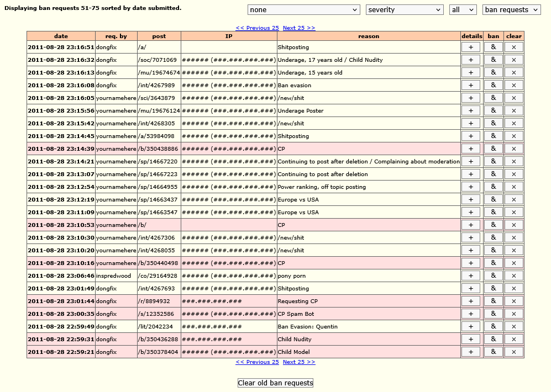Expand details for the 23:16:51 /a/ request
Image resolution: width=551 pixels, height=392 pixels.
click(x=470, y=47)
